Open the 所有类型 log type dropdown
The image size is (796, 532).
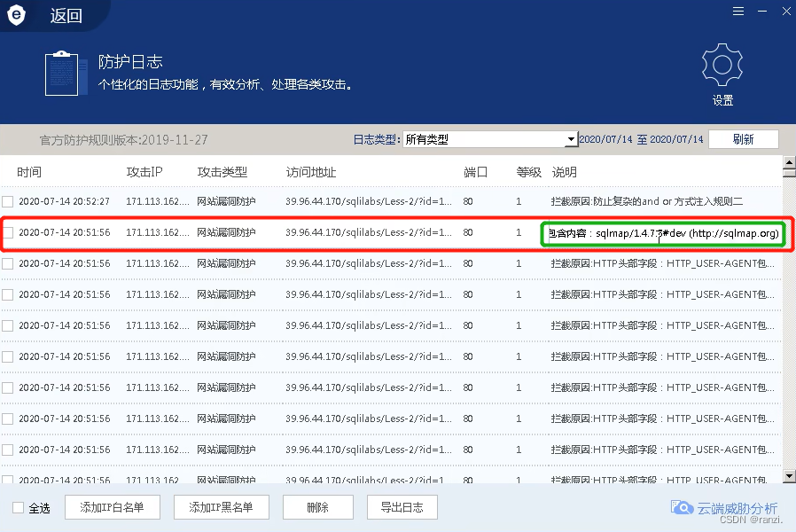click(x=573, y=139)
